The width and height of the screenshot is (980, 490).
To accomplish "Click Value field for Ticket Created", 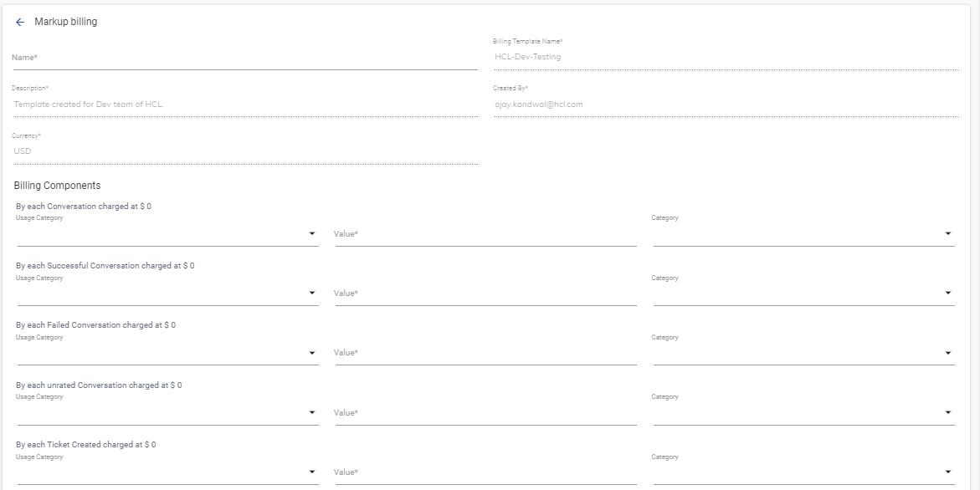I will pos(485,472).
